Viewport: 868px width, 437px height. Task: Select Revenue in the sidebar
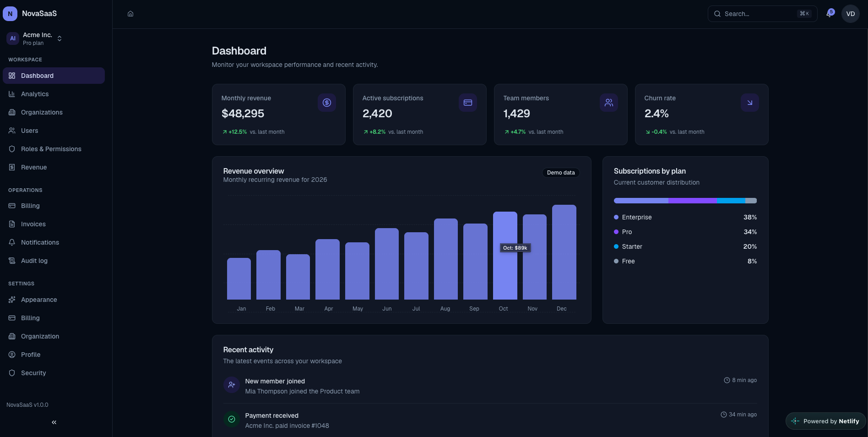(x=54, y=167)
